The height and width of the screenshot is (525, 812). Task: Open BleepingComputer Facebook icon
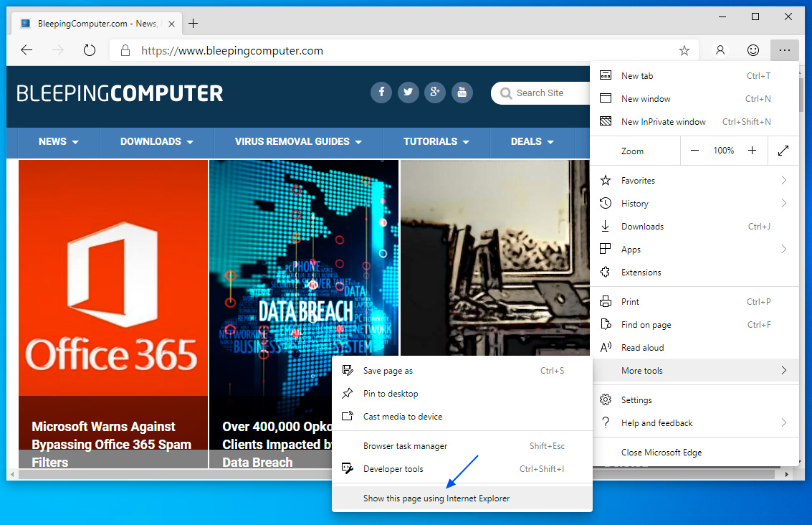[x=381, y=93]
